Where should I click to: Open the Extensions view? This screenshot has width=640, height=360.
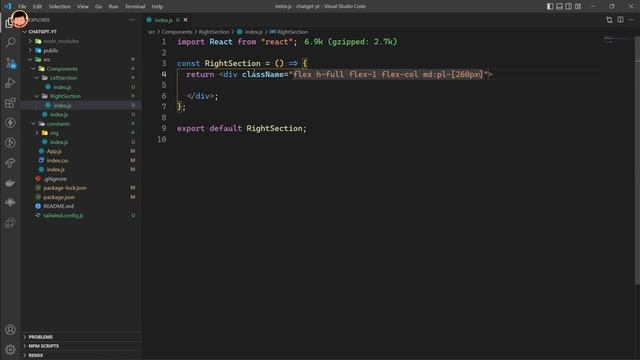pyautogui.click(x=11, y=102)
